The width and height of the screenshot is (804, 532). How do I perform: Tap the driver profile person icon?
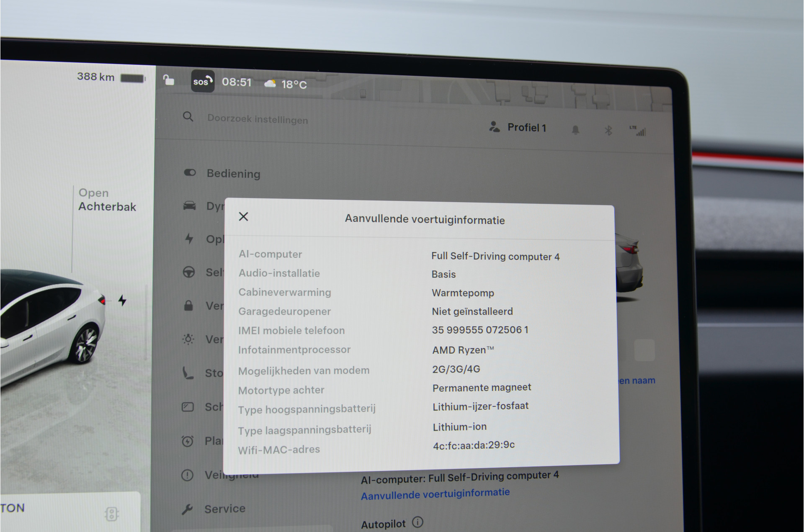(495, 127)
